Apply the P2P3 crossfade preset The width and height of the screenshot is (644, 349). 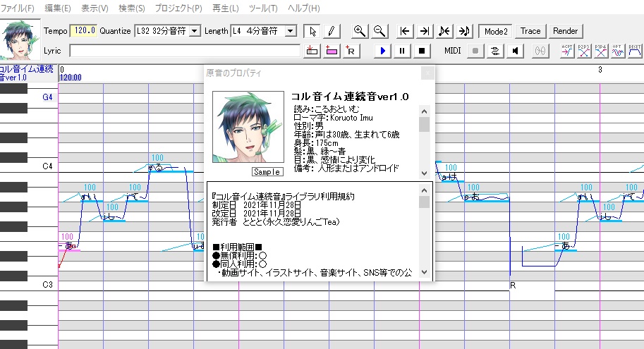coord(583,51)
